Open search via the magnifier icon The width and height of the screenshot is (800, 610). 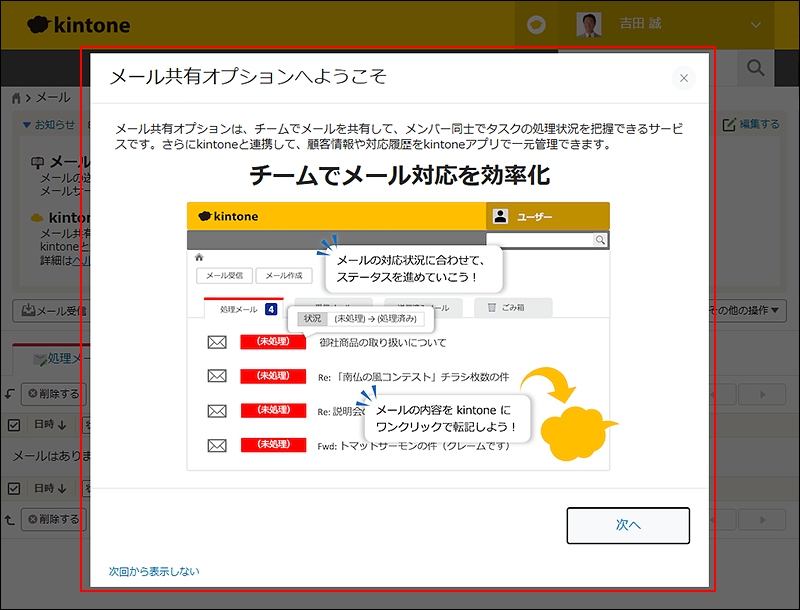(756, 69)
